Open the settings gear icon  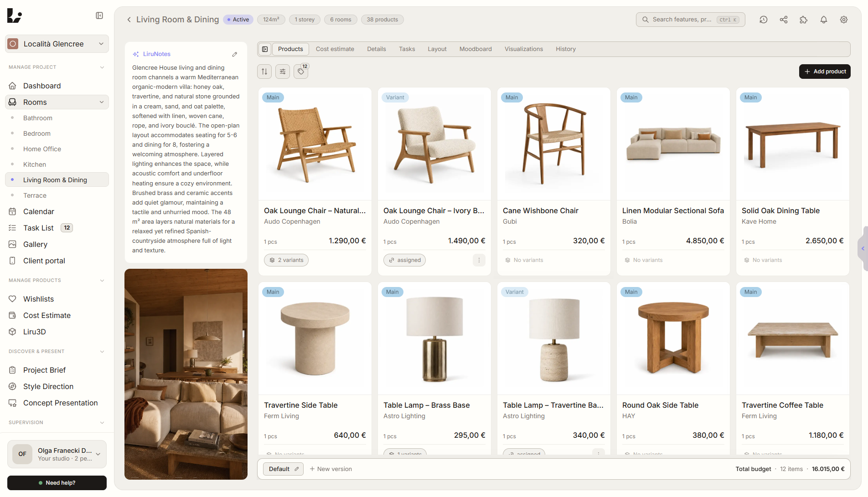[x=844, y=20]
